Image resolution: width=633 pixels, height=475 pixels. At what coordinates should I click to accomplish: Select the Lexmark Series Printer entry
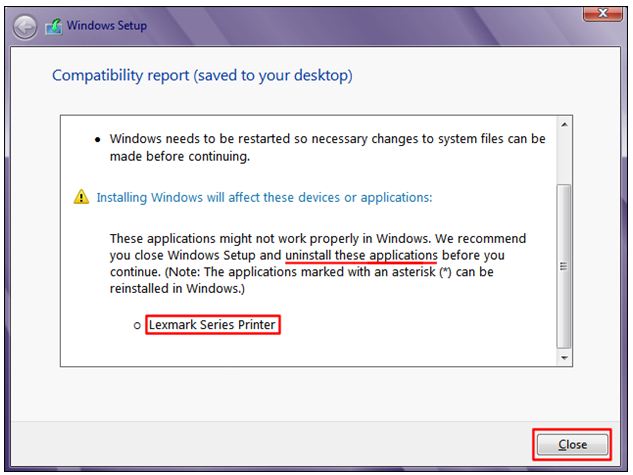(x=212, y=324)
